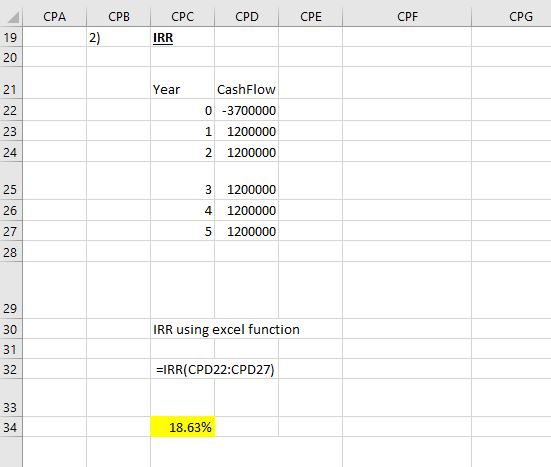Select row header 21
This screenshot has width=551, height=467.
[11, 83]
